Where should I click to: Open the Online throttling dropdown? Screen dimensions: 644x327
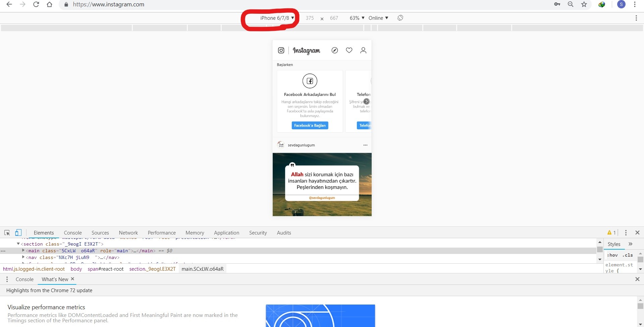pos(378,18)
